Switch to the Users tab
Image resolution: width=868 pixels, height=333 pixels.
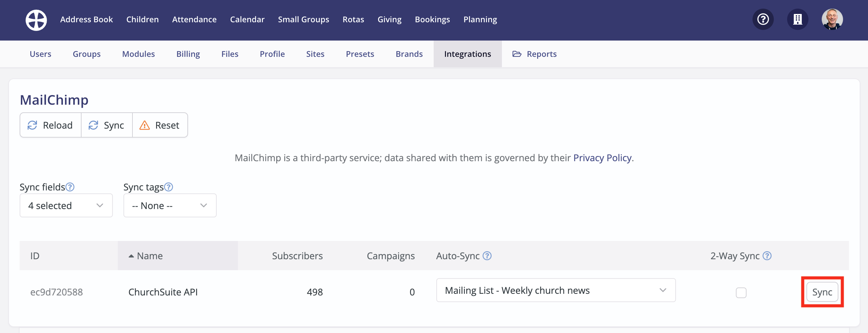40,54
